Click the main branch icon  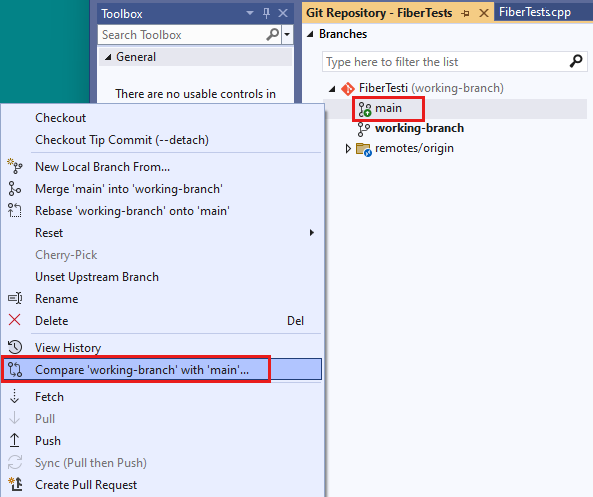365,109
